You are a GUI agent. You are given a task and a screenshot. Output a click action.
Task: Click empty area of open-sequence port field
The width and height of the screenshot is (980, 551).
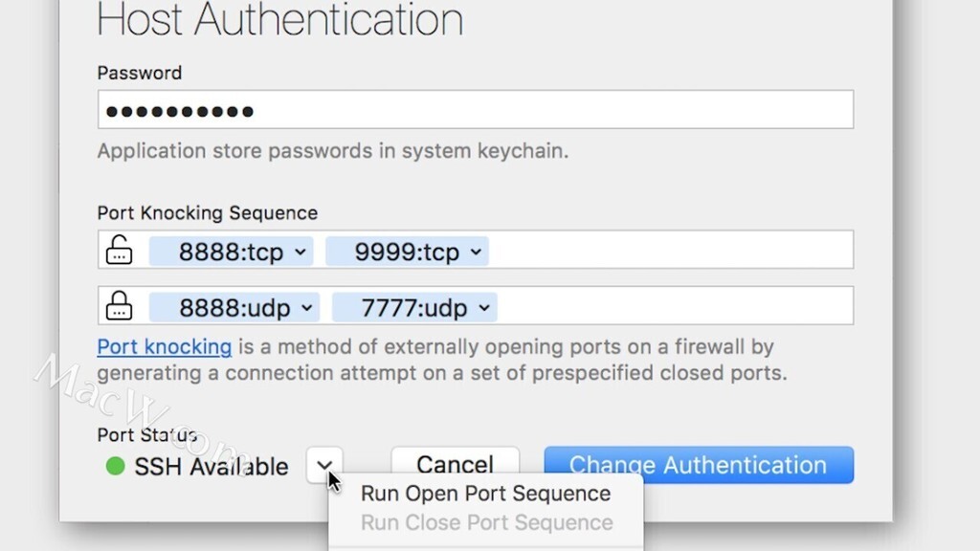tap(669, 250)
